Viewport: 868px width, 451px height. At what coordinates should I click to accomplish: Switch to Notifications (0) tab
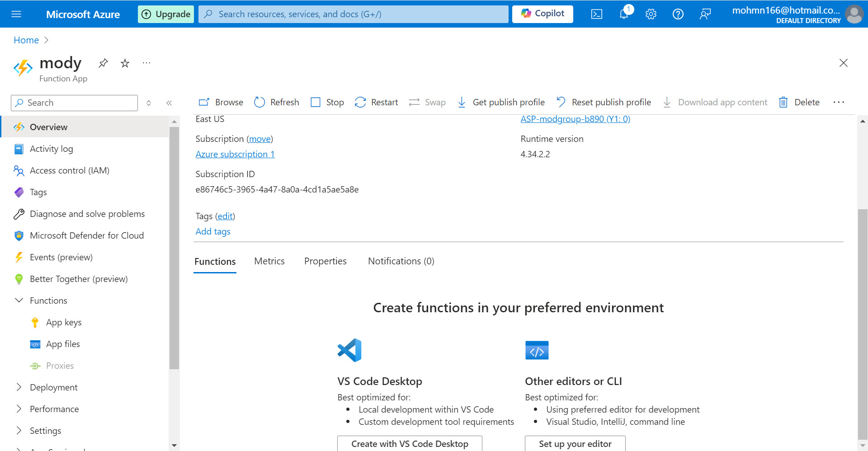[401, 261]
